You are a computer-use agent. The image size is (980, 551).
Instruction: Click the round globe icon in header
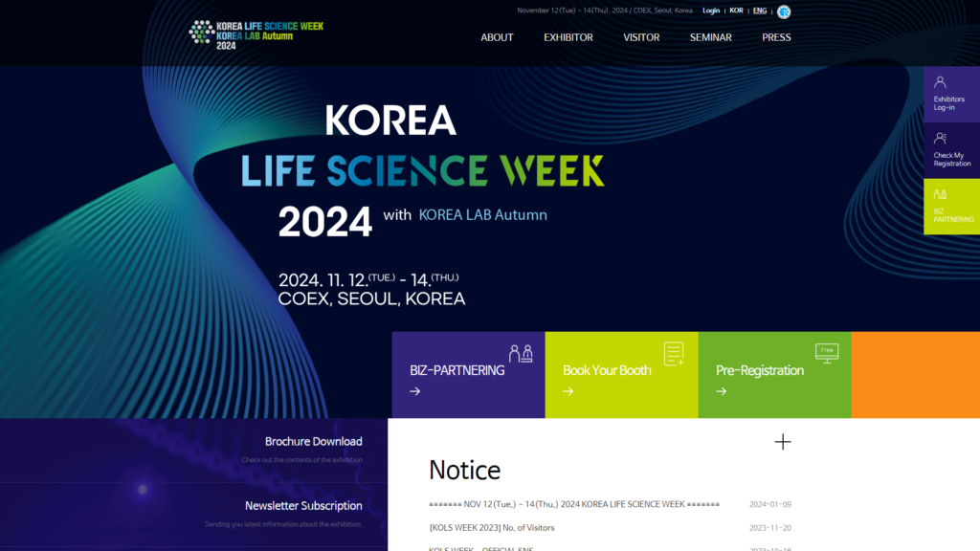(784, 11)
